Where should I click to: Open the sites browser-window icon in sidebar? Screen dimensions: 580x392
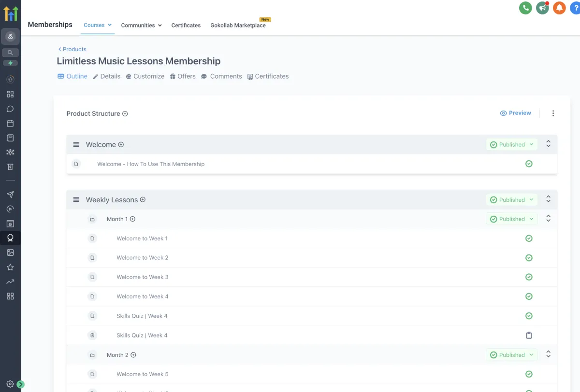pos(11,224)
